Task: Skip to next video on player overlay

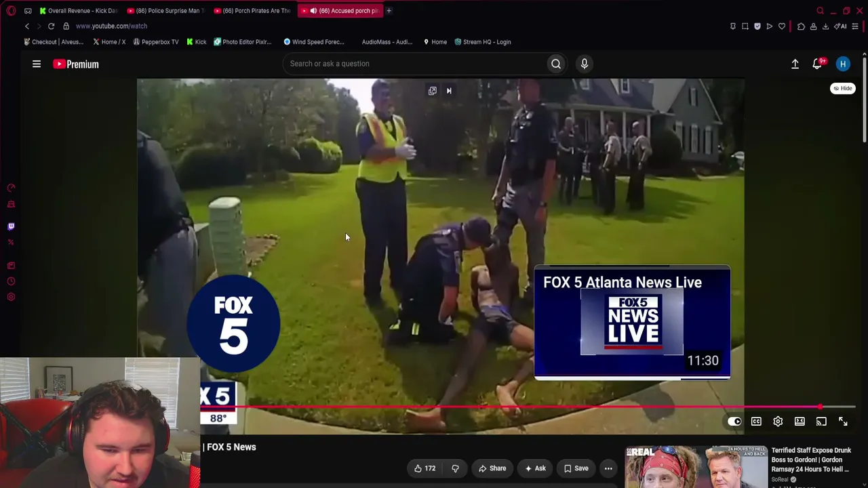Action: tap(449, 91)
